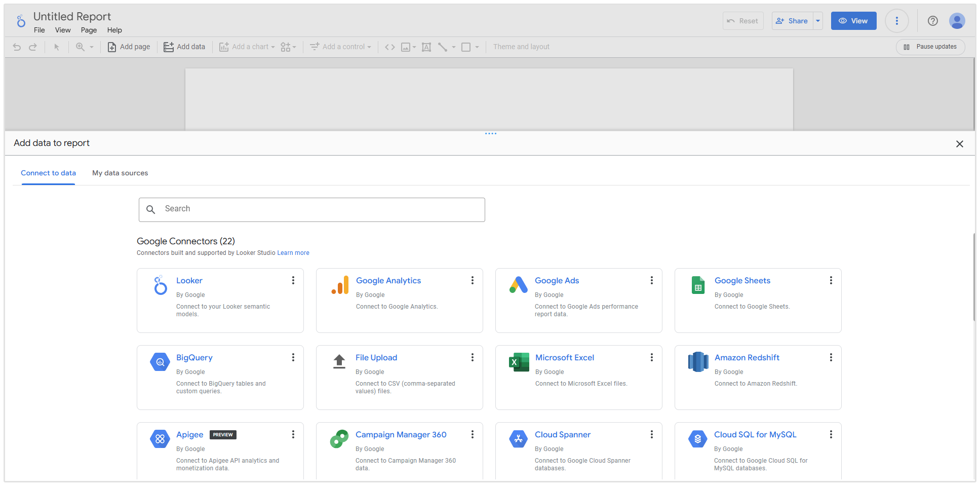Select the File Upload arrow icon
This screenshot has width=980, height=486.
339,361
